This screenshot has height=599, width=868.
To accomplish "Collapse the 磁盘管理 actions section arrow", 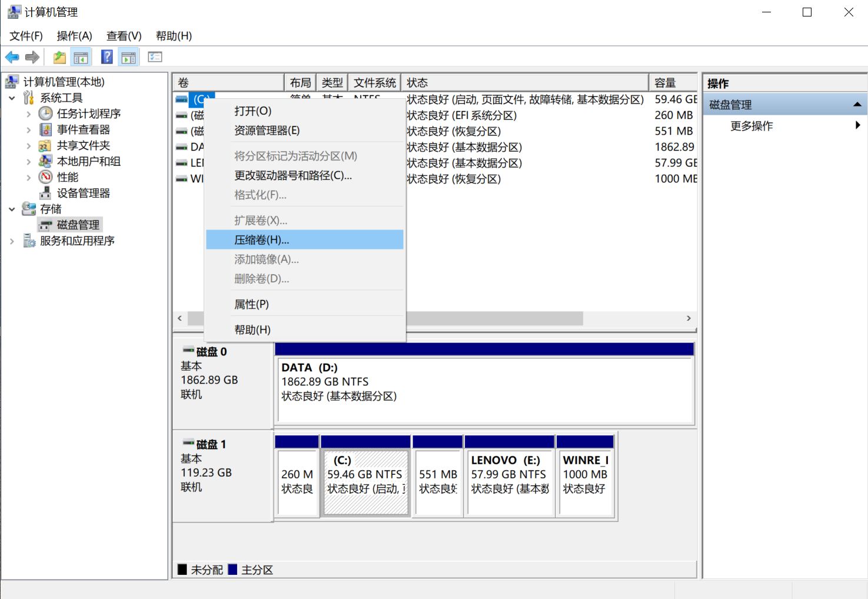I will click(857, 105).
